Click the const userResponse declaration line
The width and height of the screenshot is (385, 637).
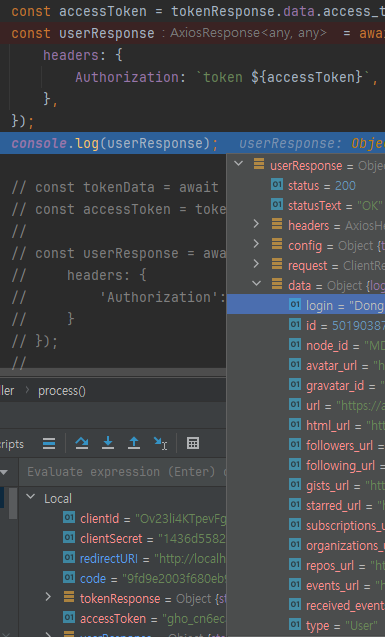192,33
